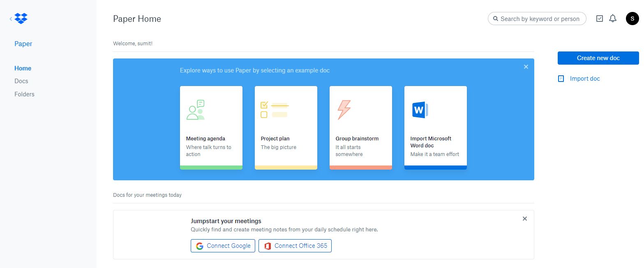Focus the Search by keyword or person field

point(537,19)
